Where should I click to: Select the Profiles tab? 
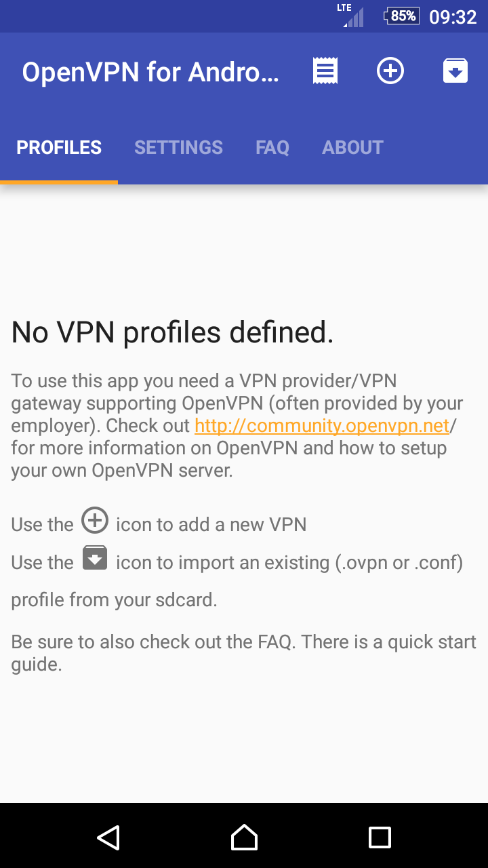[59, 148]
